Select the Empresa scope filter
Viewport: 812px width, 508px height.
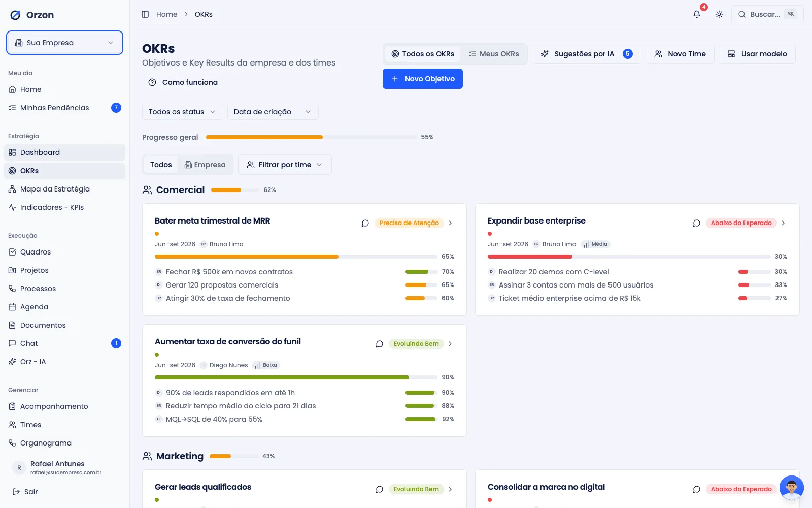(205, 165)
